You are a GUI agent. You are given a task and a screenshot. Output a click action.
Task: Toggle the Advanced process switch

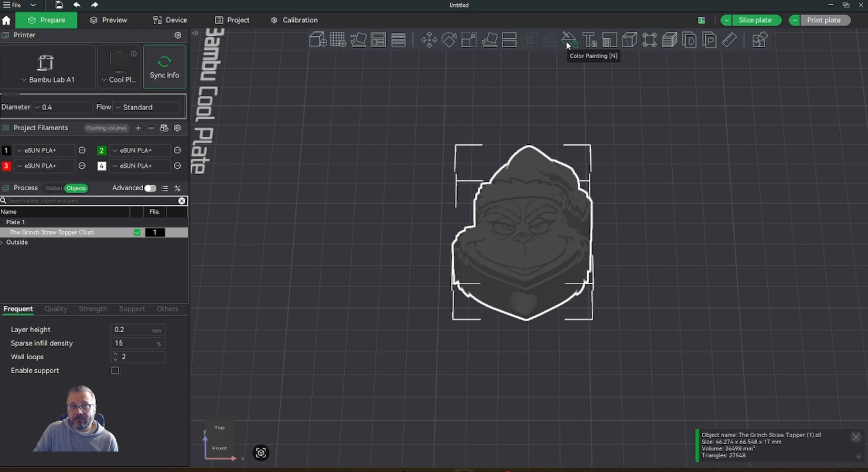[x=150, y=188]
